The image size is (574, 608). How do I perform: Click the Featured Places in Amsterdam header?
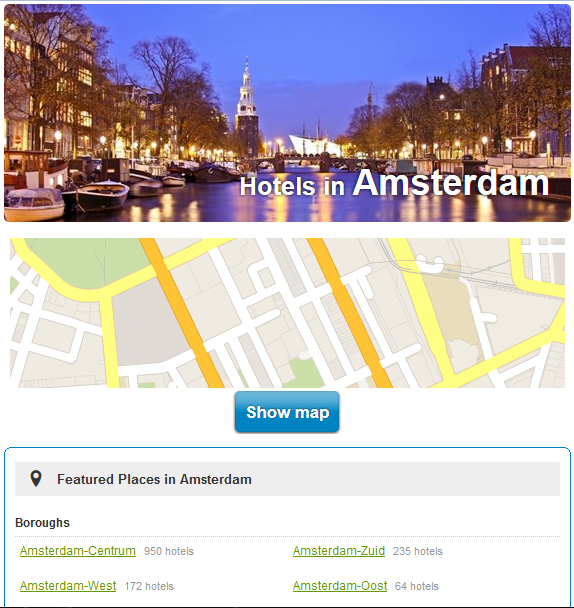click(x=154, y=479)
